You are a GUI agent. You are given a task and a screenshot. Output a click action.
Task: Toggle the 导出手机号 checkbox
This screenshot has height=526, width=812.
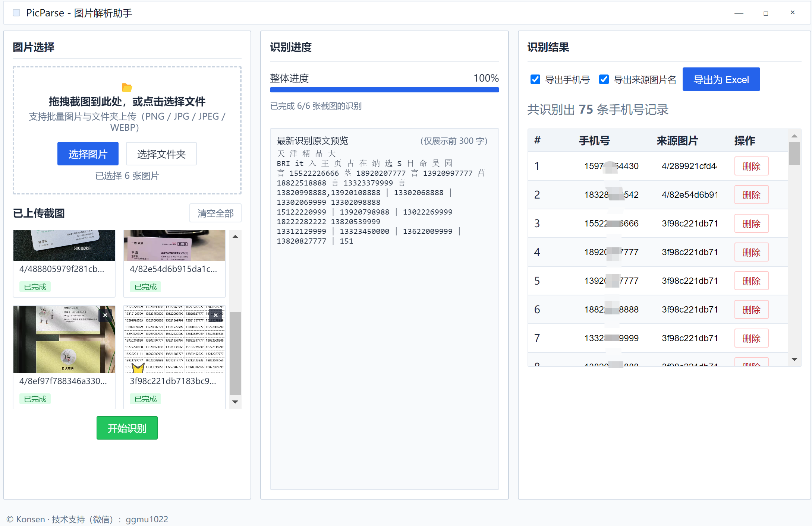pyautogui.click(x=535, y=79)
